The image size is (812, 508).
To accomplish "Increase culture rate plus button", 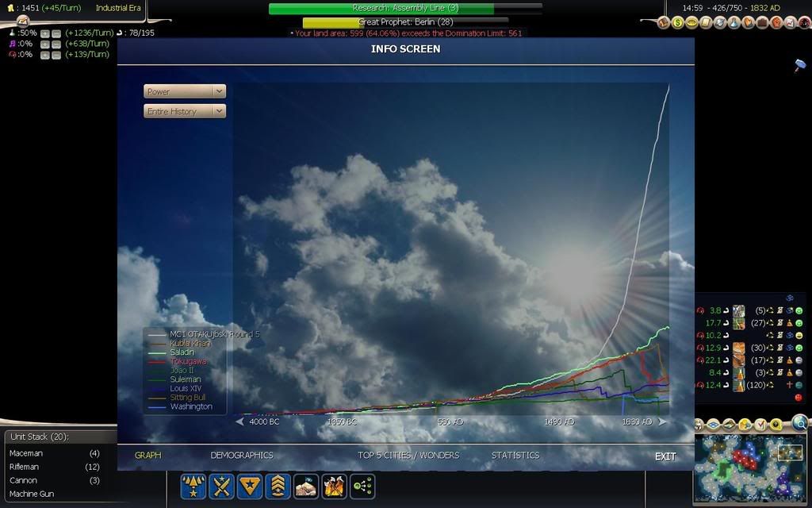I will coord(45,44).
